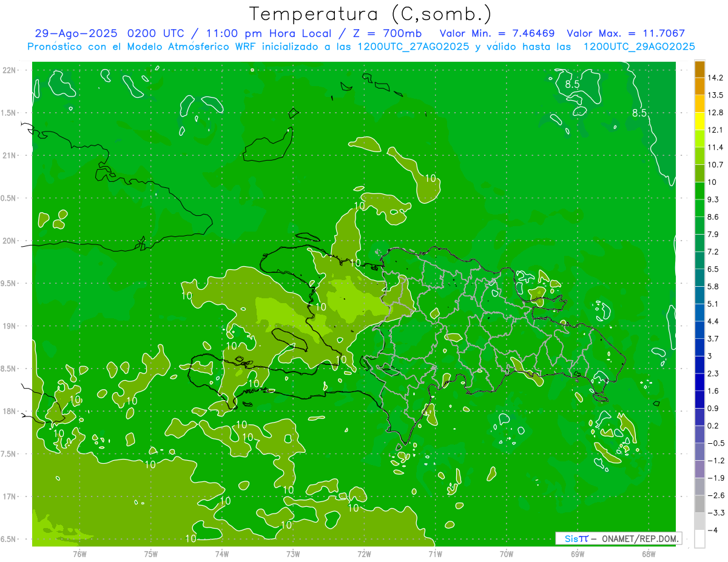
Task: Select the olive swatch between 10.7 and 10
Action: [699, 173]
